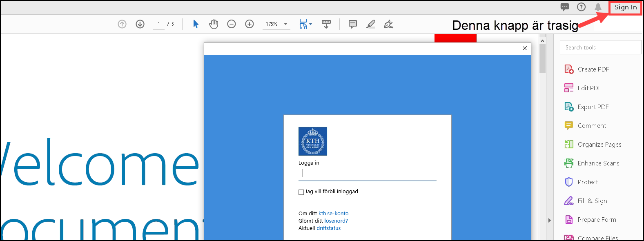Click the Sign In button
The width and height of the screenshot is (644, 241).
pos(625,7)
